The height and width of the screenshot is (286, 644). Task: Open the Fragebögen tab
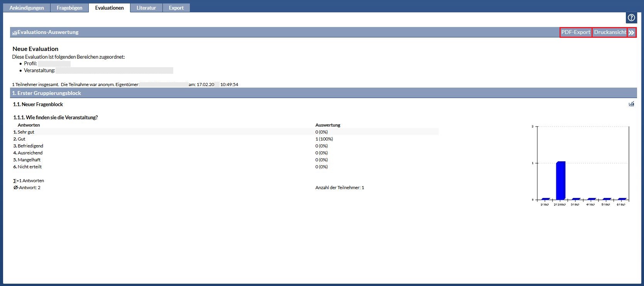coord(69,8)
